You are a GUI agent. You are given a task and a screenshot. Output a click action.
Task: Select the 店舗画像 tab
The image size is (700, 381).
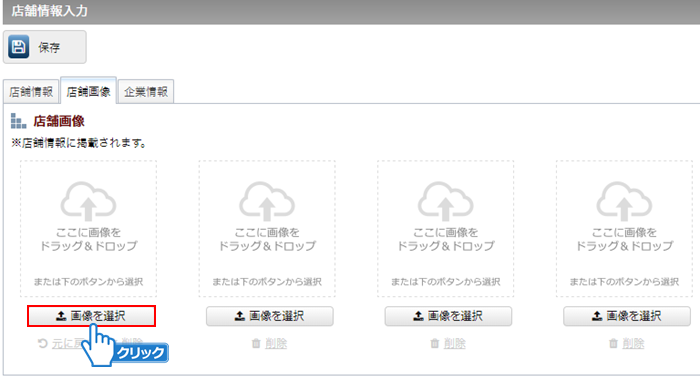pyautogui.click(x=88, y=92)
